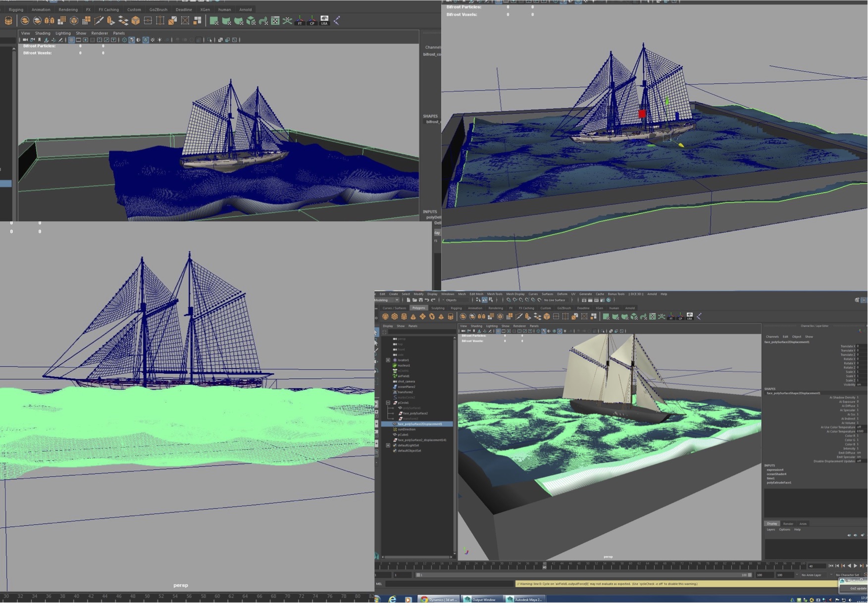
Task: Toggle the viewport grid display button
Action: pos(498,331)
